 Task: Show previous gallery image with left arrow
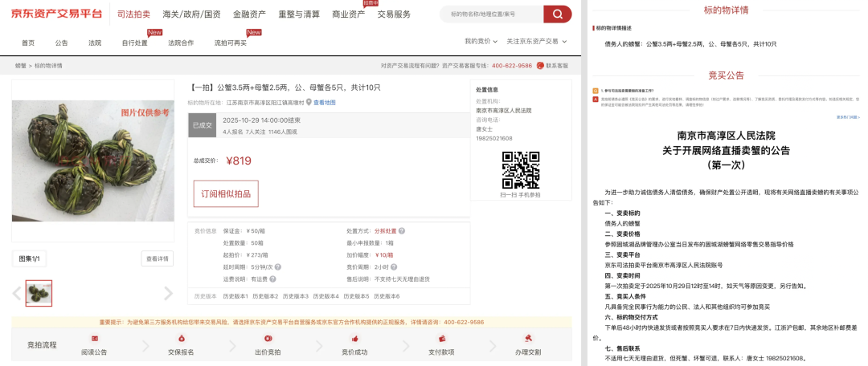pos(17,293)
